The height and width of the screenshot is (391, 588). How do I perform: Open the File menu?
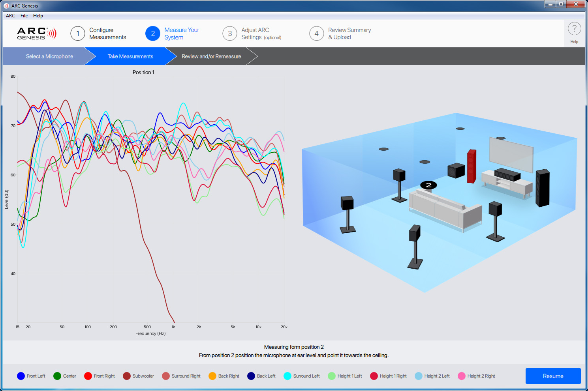tap(24, 16)
